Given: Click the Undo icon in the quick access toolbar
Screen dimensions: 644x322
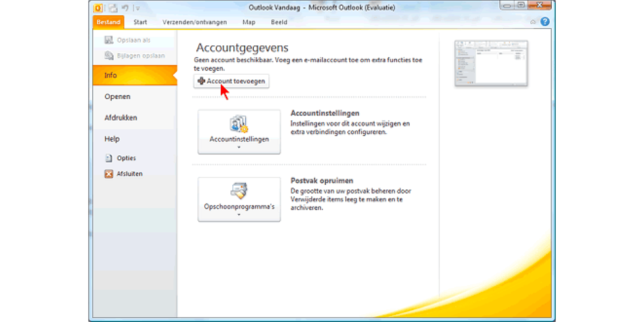Looking at the screenshot, I should point(125,8).
